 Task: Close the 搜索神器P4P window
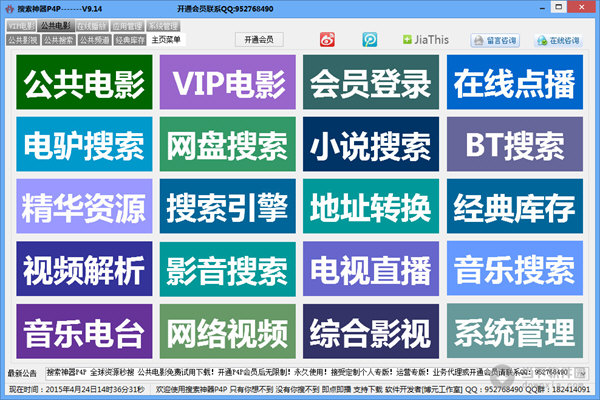(x=581, y=7)
